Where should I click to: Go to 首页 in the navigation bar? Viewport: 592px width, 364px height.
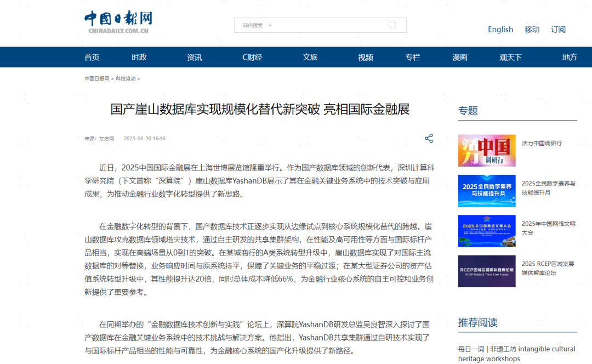click(92, 58)
